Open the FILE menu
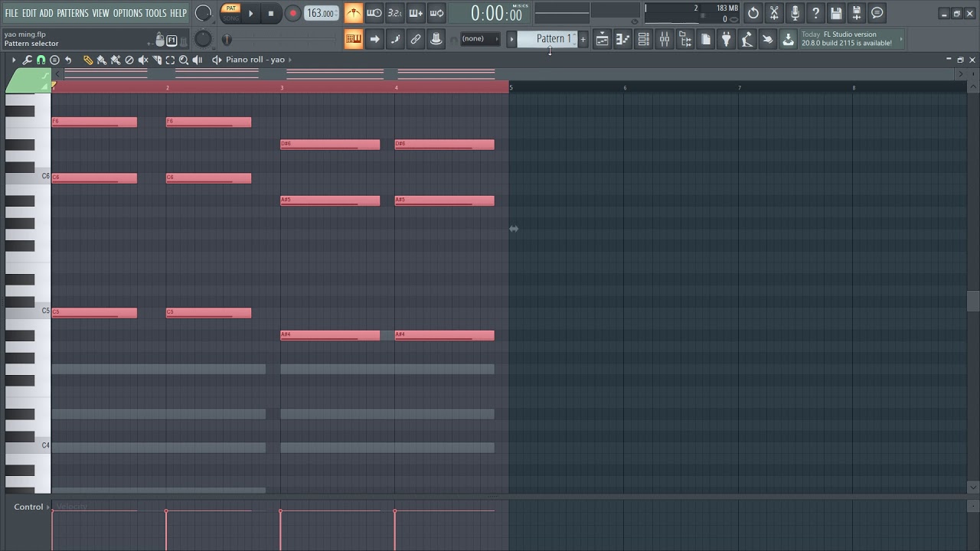This screenshot has width=980, height=551. (11, 13)
